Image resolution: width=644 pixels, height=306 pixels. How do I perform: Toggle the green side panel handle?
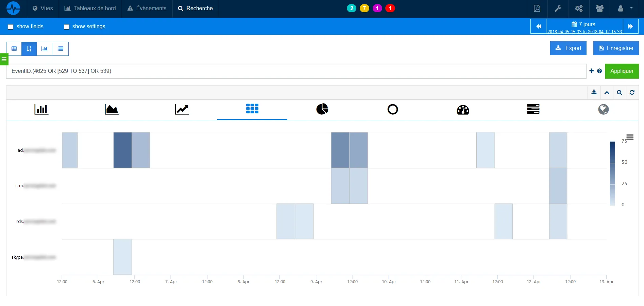4,59
